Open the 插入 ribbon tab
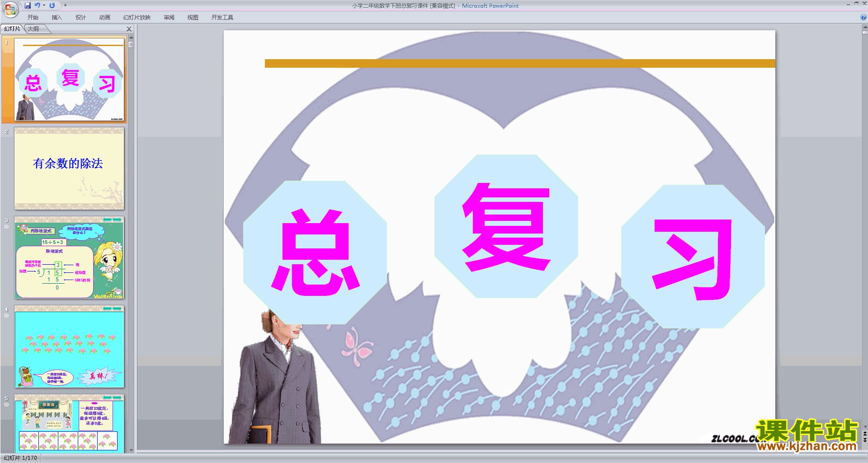This screenshot has height=463, width=868. click(x=57, y=18)
